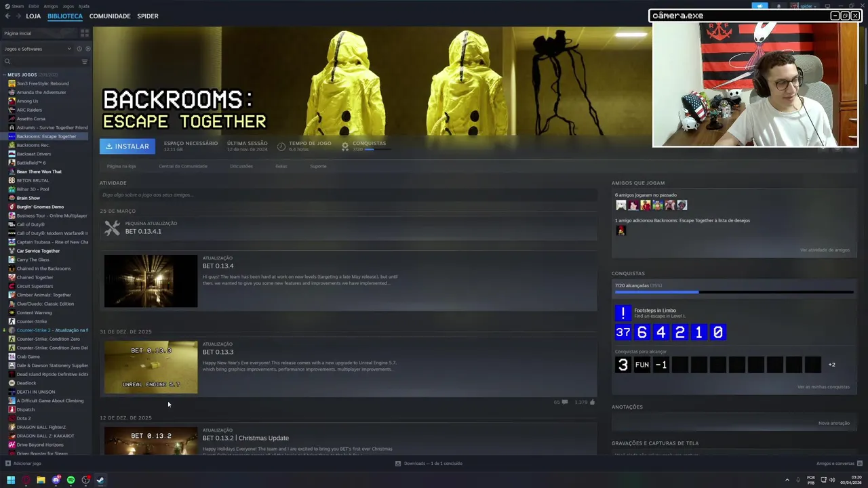Click the blue INSTALAR button
Screen dimensions: 868x488
point(127,146)
